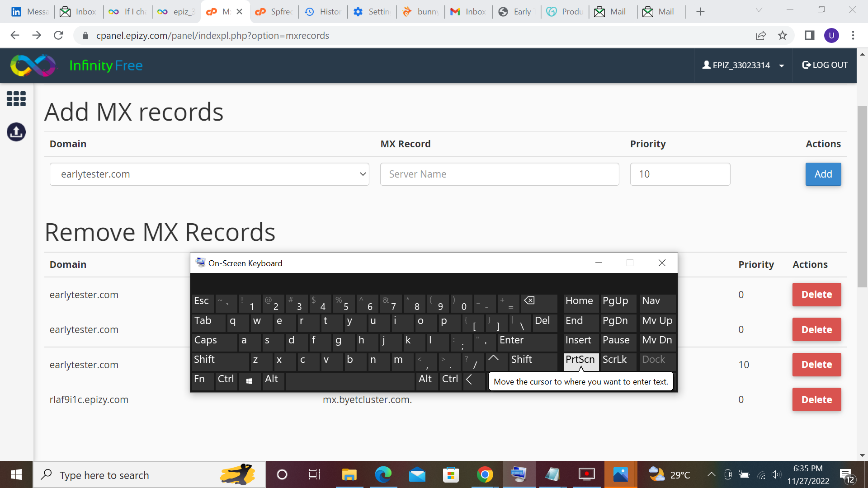Click the share page icon in the address bar
Viewport: 868px width, 488px height.
pyautogui.click(x=761, y=36)
